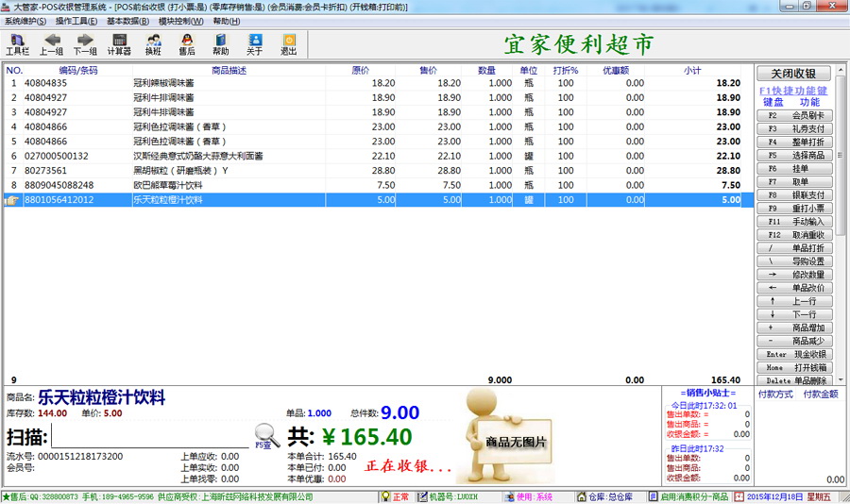Click the 付款方式 column header

775,394
